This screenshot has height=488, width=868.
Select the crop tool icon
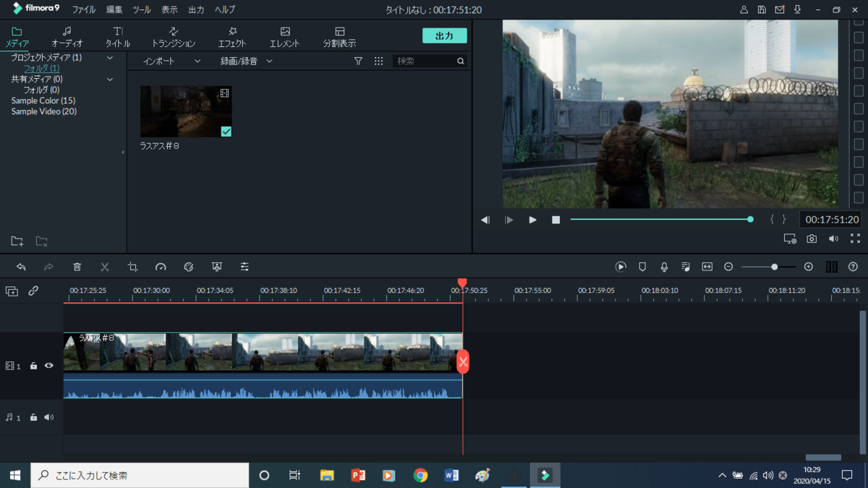132,267
